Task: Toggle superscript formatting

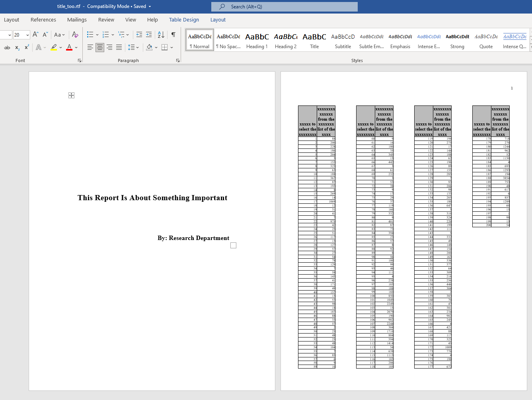Action: pyautogui.click(x=27, y=47)
